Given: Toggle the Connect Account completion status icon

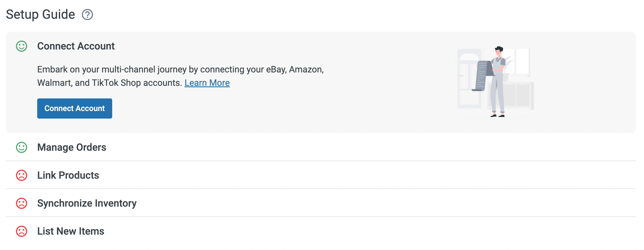Looking at the screenshot, I should pyautogui.click(x=21, y=46).
